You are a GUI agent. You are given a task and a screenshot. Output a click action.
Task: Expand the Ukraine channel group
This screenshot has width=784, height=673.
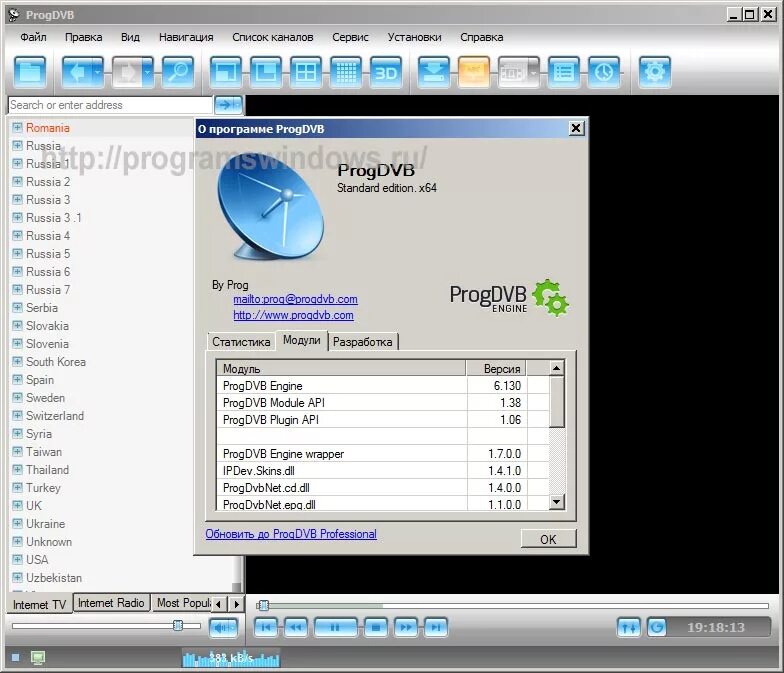click(18, 524)
